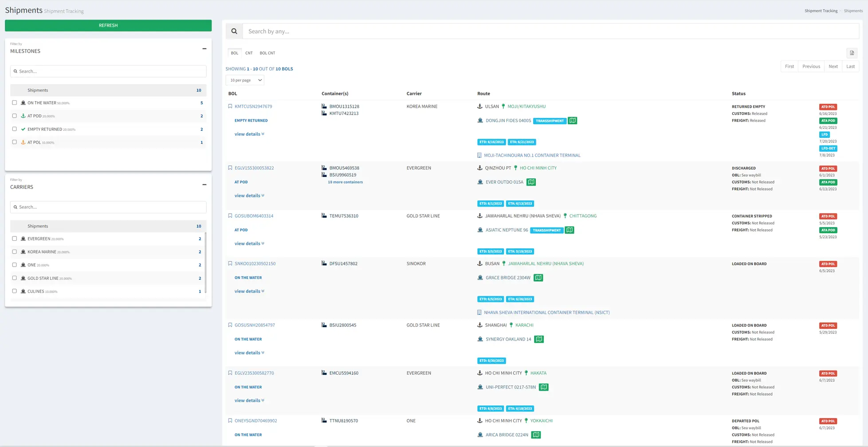868x447 pixels.
Task: Bookmark shipment SNKO010230502150
Action: [230, 263]
